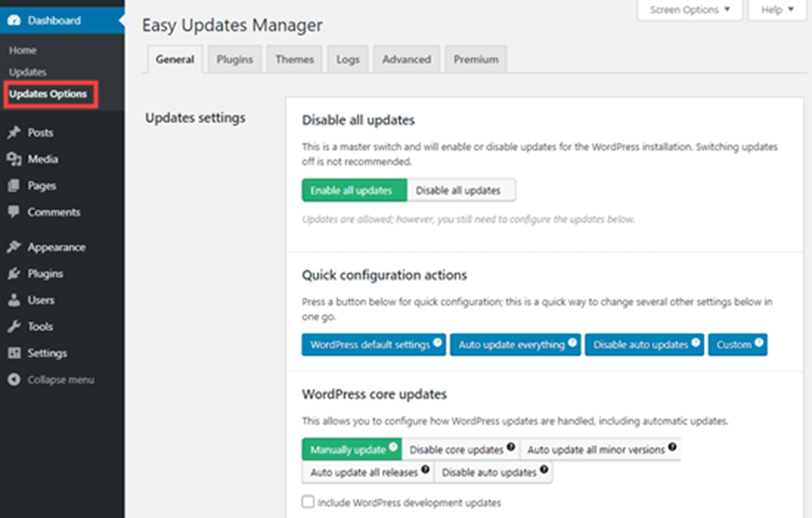This screenshot has width=812, height=518.
Task: Click blue Disable auto updates quick button
Action: click(x=645, y=344)
